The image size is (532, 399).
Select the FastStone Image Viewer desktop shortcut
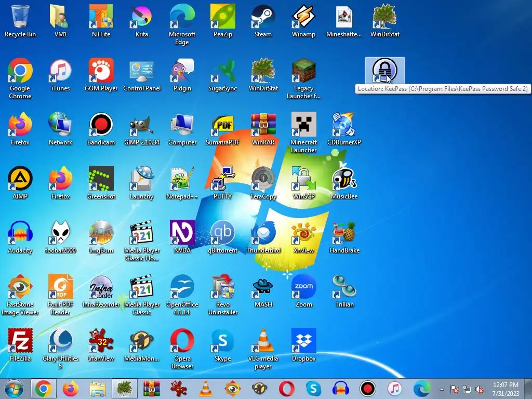[x=20, y=295]
